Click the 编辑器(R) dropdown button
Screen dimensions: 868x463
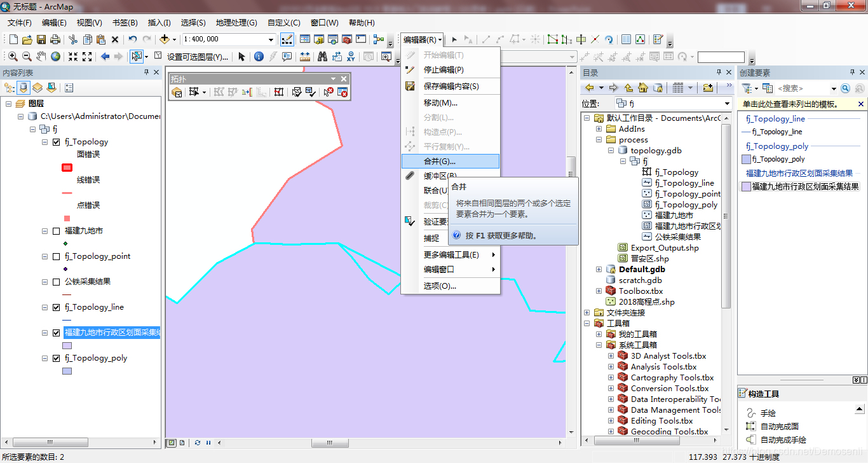point(423,39)
